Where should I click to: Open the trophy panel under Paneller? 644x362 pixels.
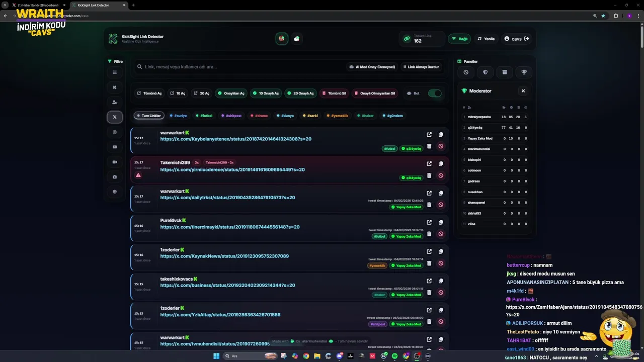(x=524, y=72)
